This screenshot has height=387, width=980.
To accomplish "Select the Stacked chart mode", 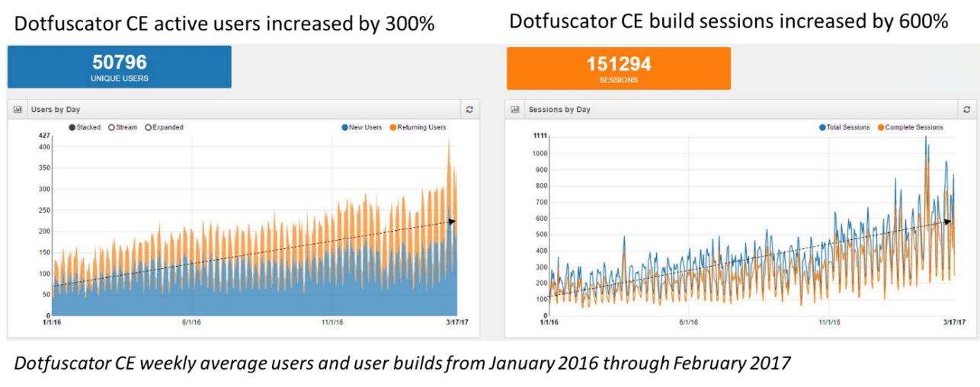I will point(85,127).
